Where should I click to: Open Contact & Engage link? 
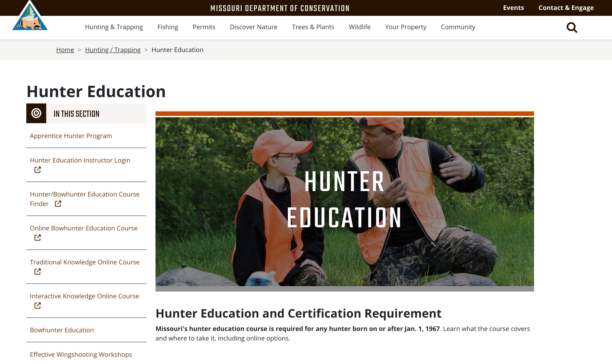(566, 8)
